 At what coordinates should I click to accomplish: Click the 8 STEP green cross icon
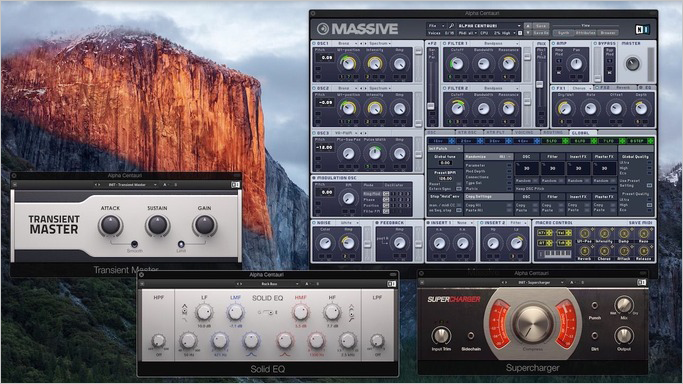[x=650, y=141]
